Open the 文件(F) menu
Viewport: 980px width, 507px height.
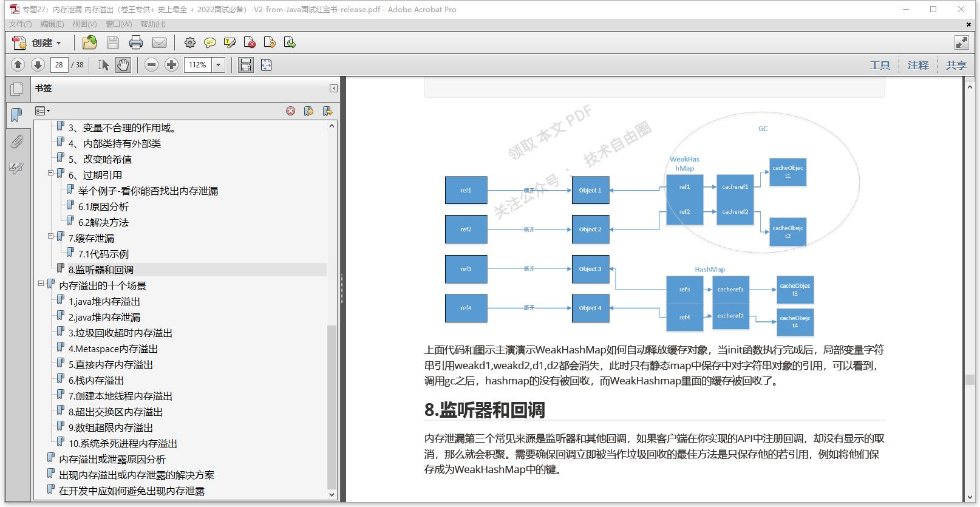[x=21, y=24]
